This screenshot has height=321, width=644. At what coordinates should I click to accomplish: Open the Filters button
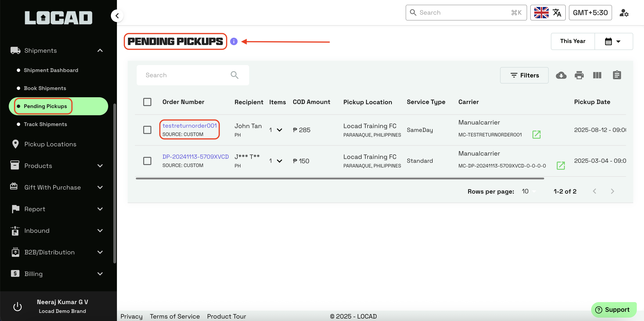tap(524, 75)
